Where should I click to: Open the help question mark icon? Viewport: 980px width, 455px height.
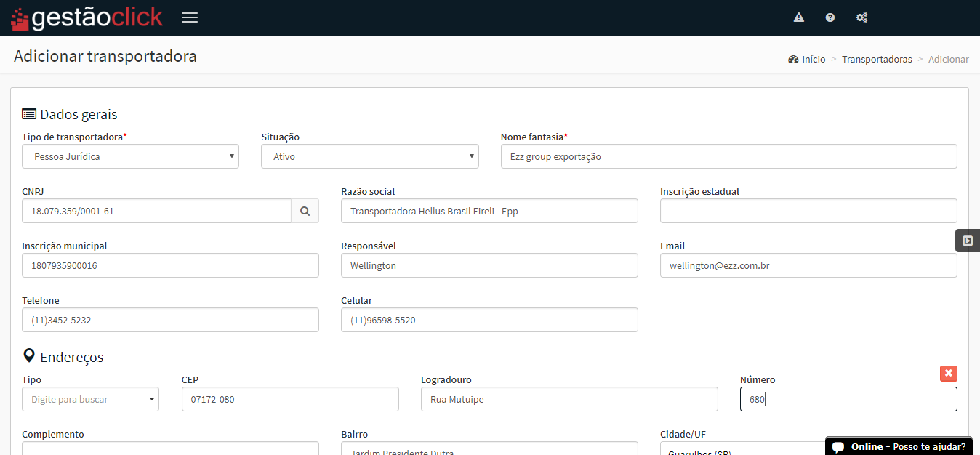(830, 17)
